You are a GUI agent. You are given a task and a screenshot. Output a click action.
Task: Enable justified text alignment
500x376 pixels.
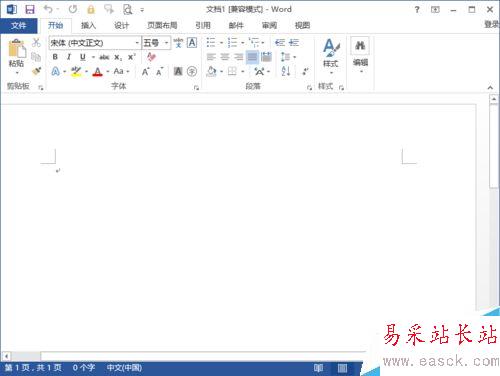252,57
